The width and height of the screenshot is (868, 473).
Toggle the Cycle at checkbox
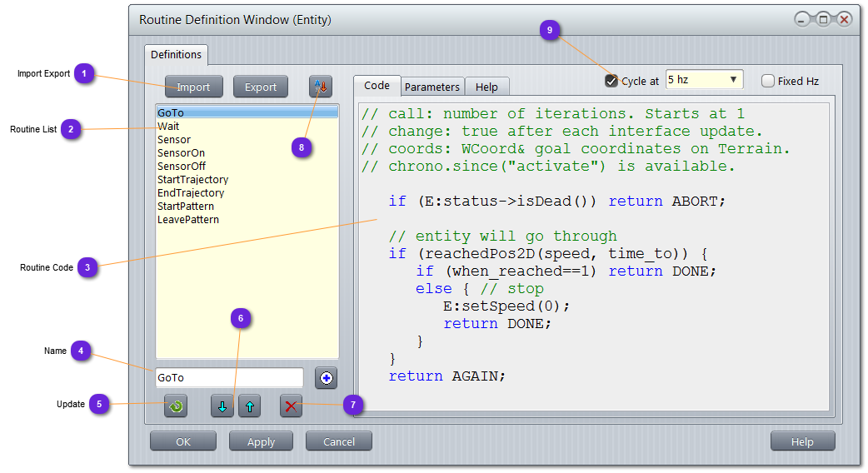(611, 81)
